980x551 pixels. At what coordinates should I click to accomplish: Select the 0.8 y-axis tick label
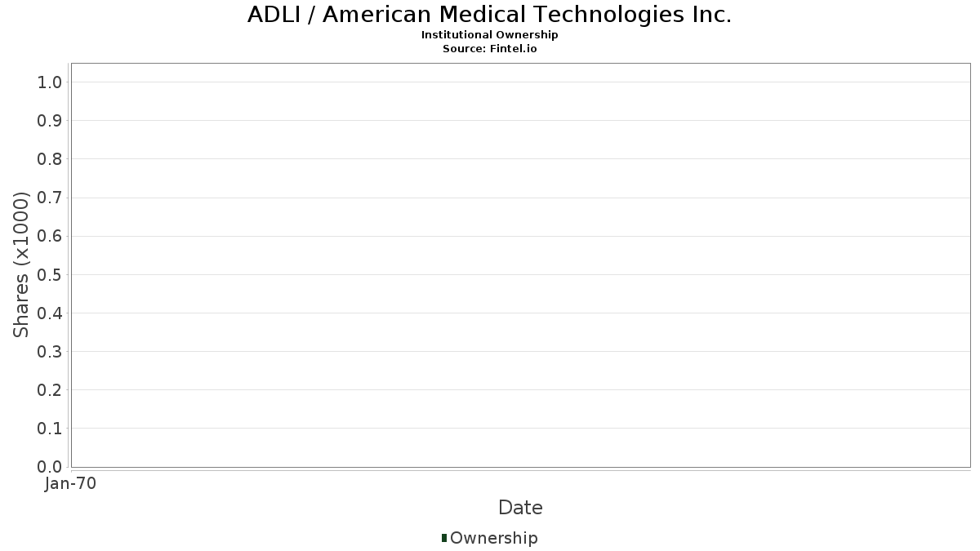50,159
